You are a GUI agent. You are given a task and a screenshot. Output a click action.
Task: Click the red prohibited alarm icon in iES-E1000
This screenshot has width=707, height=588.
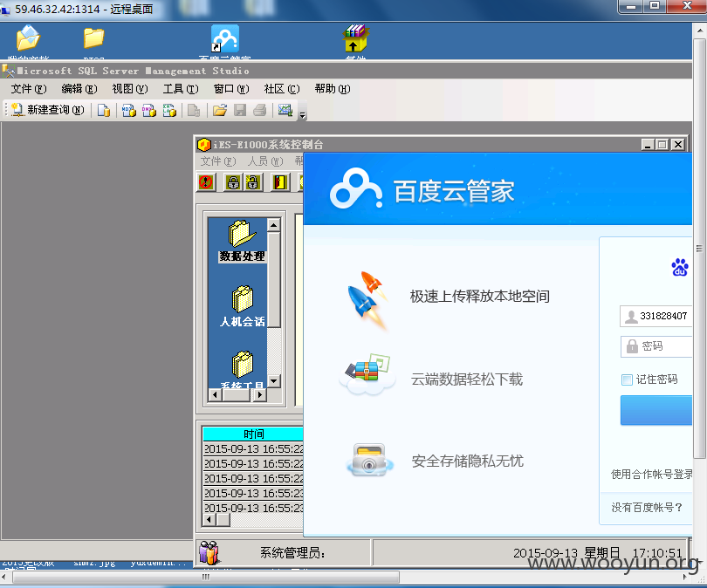207,182
